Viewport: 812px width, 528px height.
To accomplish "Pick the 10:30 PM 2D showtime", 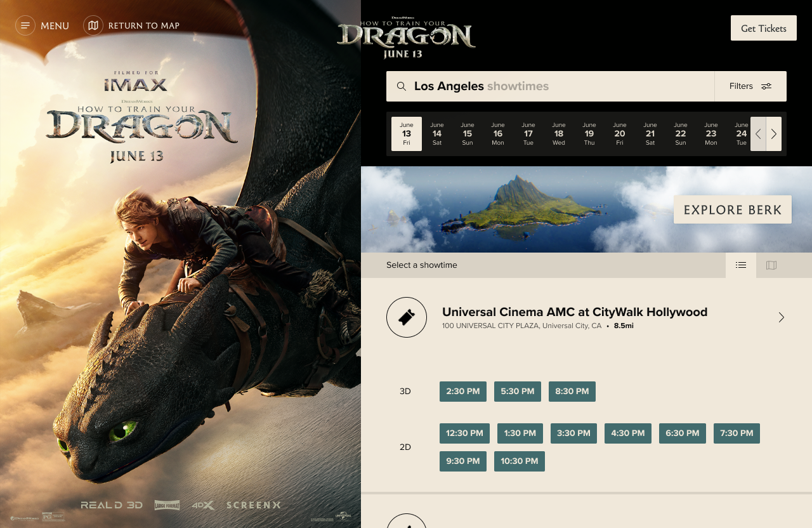I will click(519, 461).
